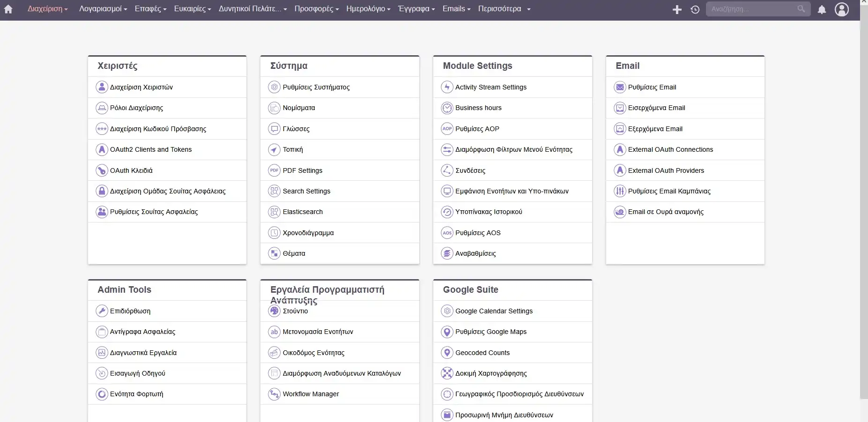Click the Ρυθμίσεις AOP icon
The height and width of the screenshot is (422, 868).
pyautogui.click(x=447, y=129)
